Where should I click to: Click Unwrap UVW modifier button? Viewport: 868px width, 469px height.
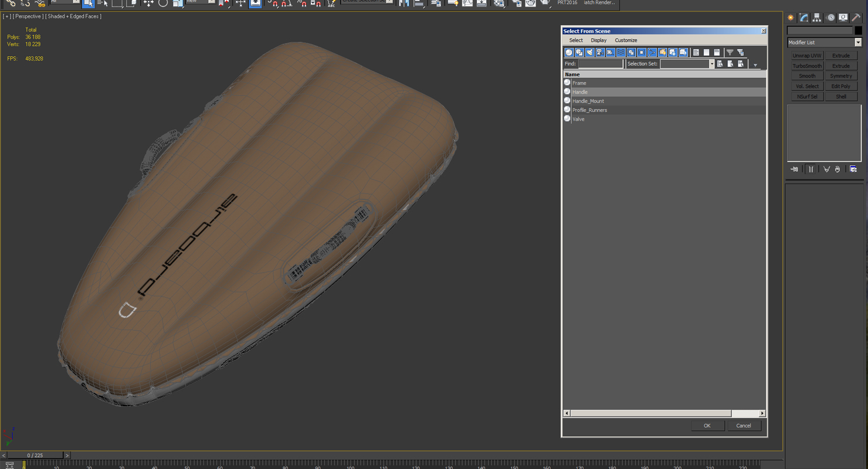pyautogui.click(x=807, y=56)
